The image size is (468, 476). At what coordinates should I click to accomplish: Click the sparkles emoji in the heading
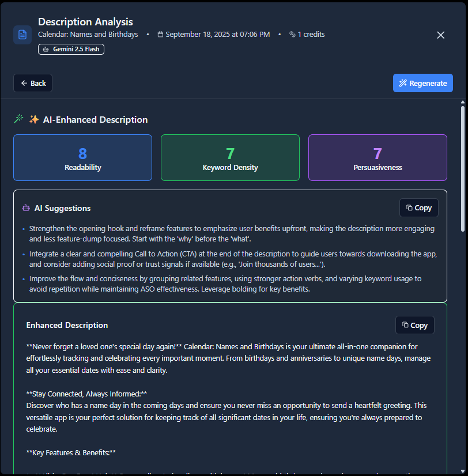[34, 119]
